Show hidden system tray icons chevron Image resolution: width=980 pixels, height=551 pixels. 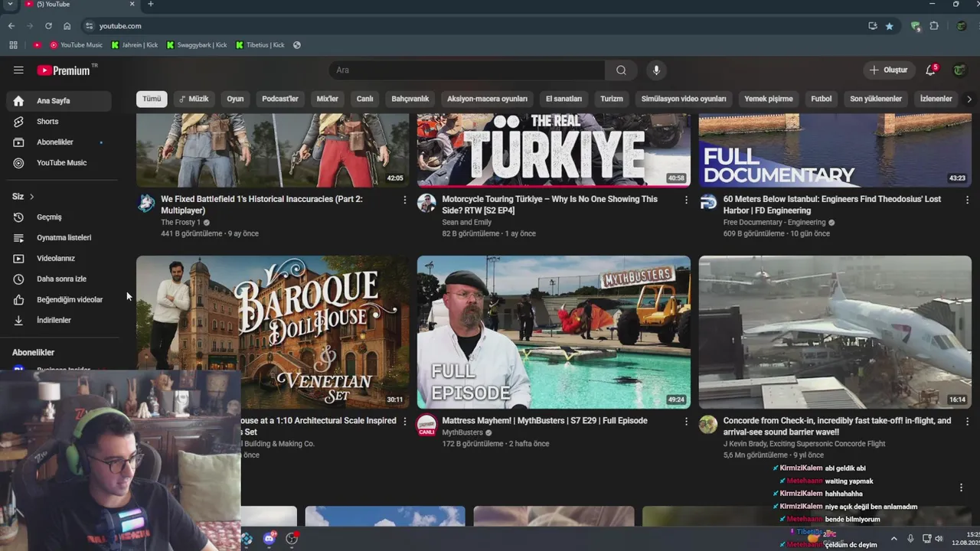893,539
